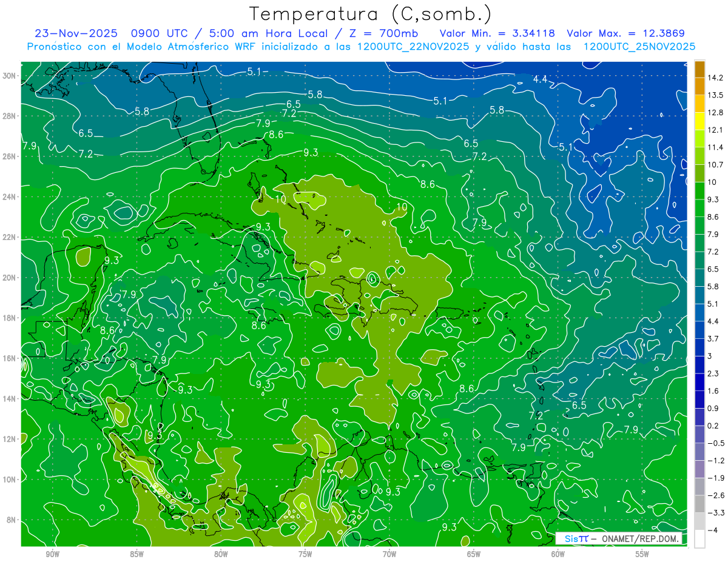Click 'Valor Max. = 12.3869' text
728x562 pixels.
point(625,33)
